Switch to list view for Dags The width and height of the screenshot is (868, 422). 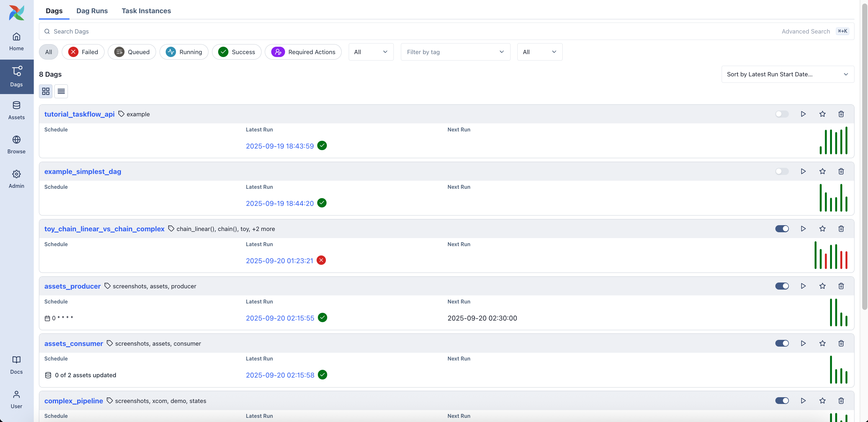[61, 91]
